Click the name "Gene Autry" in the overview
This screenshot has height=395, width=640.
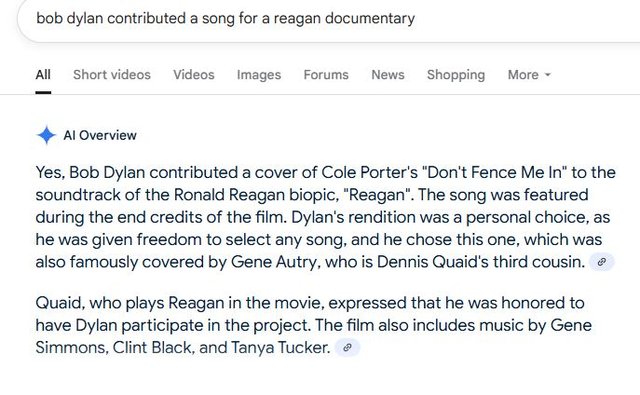tap(274, 262)
